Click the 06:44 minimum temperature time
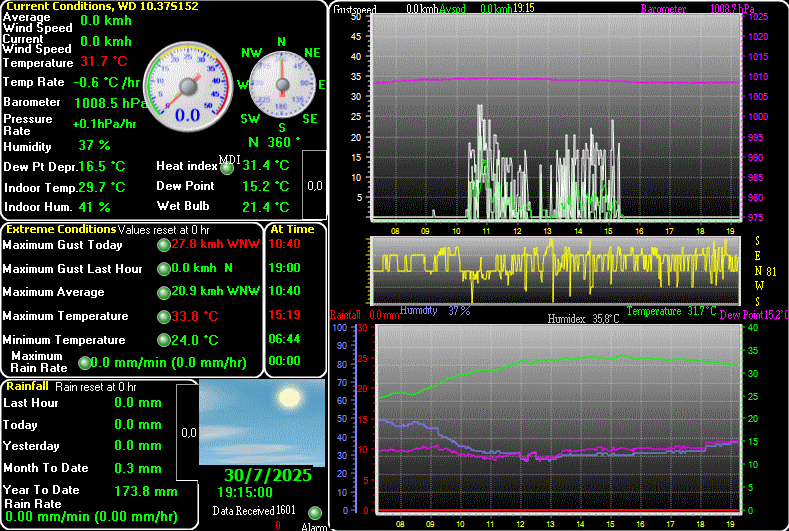789x531 pixels. coord(284,339)
